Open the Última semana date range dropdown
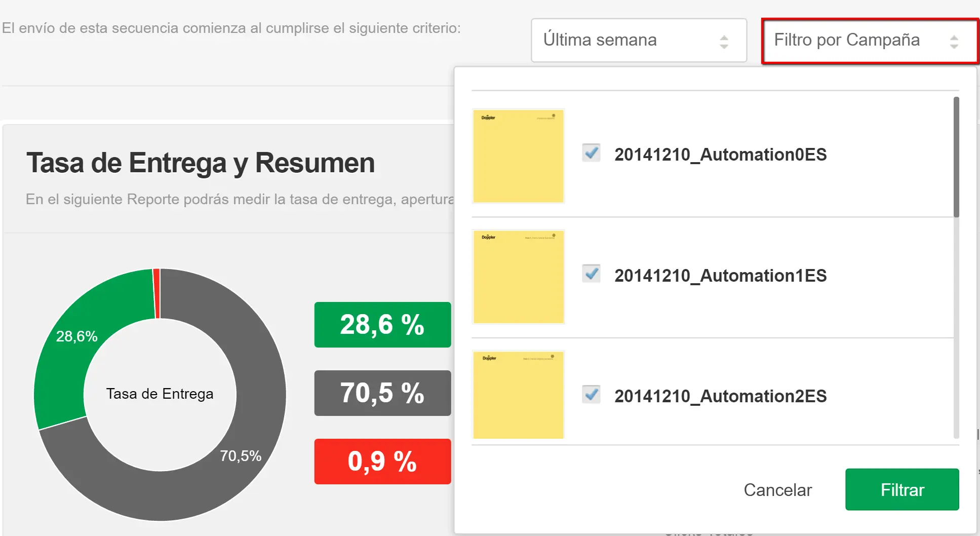The image size is (980, 536). point(639,41)
